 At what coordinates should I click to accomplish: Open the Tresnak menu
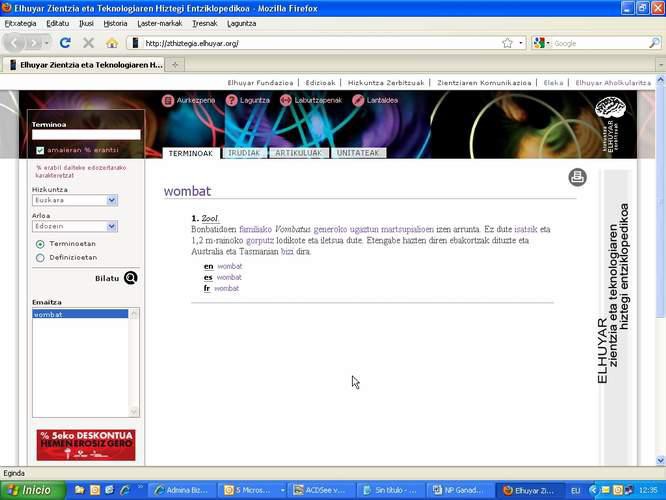204,23
